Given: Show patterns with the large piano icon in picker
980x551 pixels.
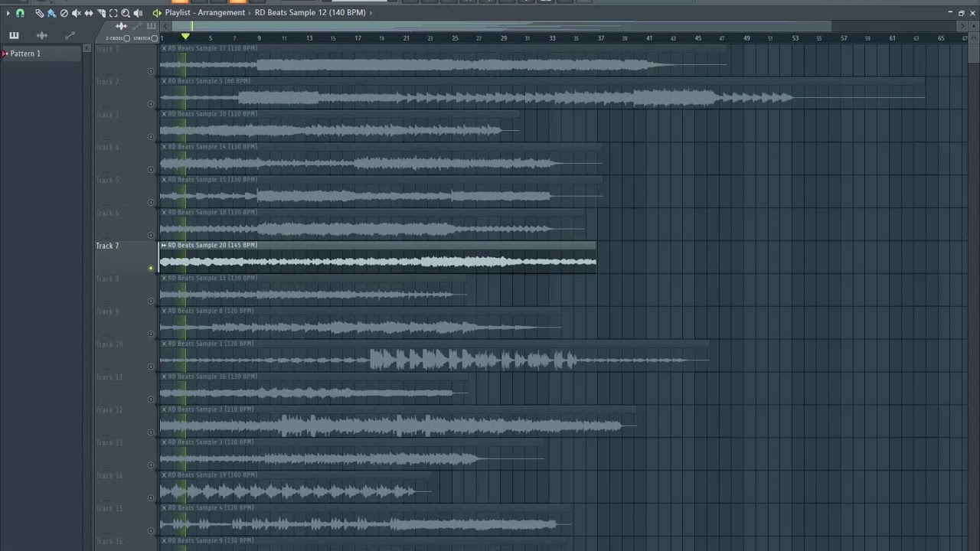Looking at the screenshot, I should pyautogui.click(x=14, y=35).
